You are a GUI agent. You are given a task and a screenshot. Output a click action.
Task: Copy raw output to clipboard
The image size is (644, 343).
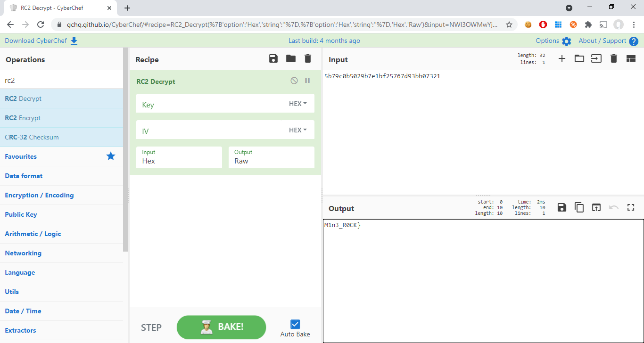coord(579,207)
